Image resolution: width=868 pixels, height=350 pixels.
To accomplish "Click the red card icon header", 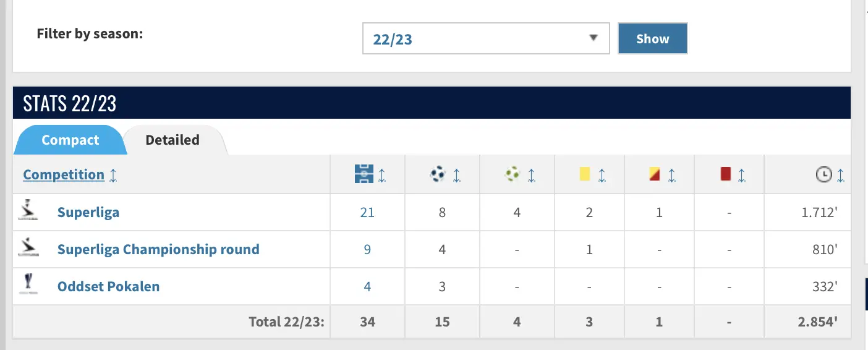I will coord(725,175).
